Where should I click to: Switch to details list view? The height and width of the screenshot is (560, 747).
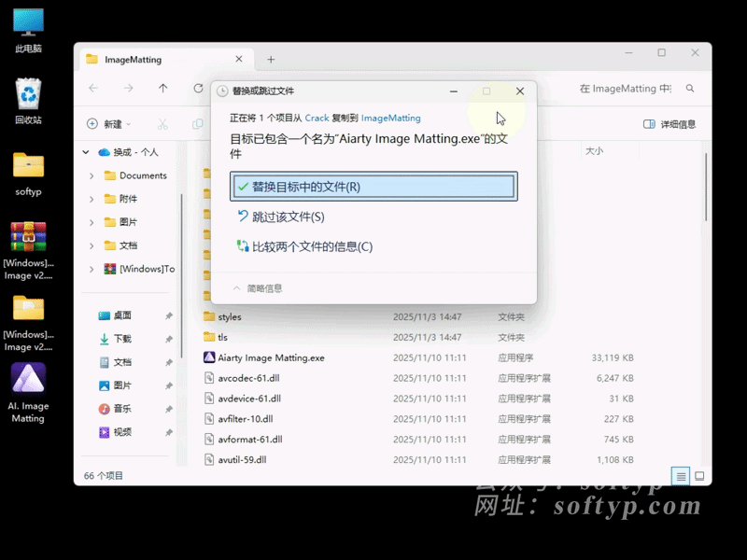(681, 476)
